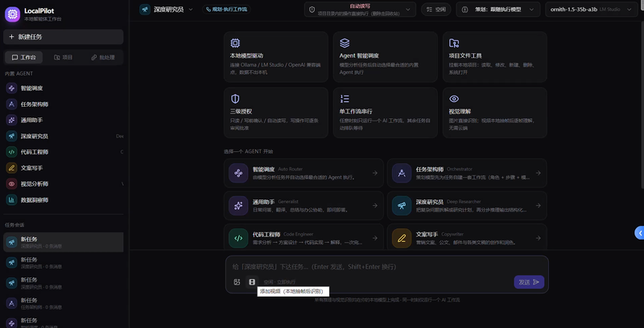Click the 发送 send button
The width and height of the screenshot is (644, 328).
click(x=529, y=282)
